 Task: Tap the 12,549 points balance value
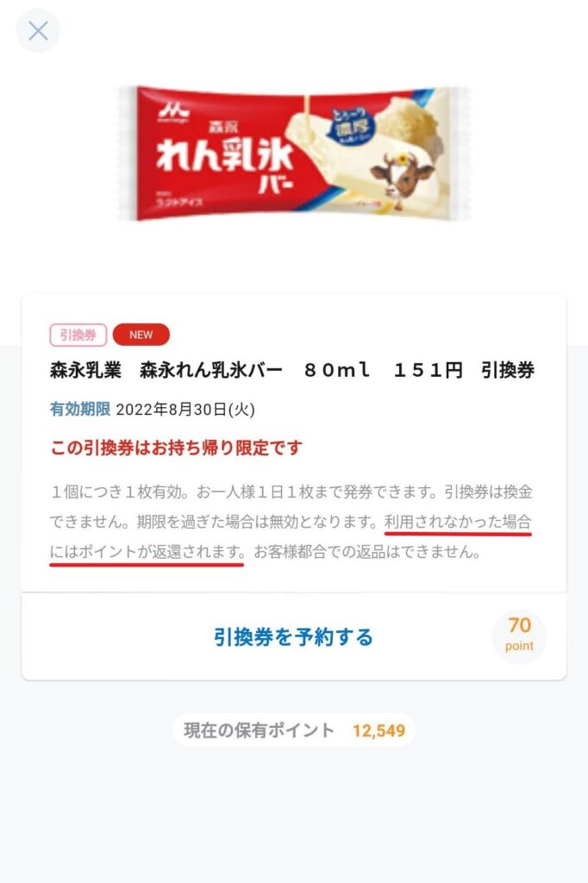click(379, 731)
